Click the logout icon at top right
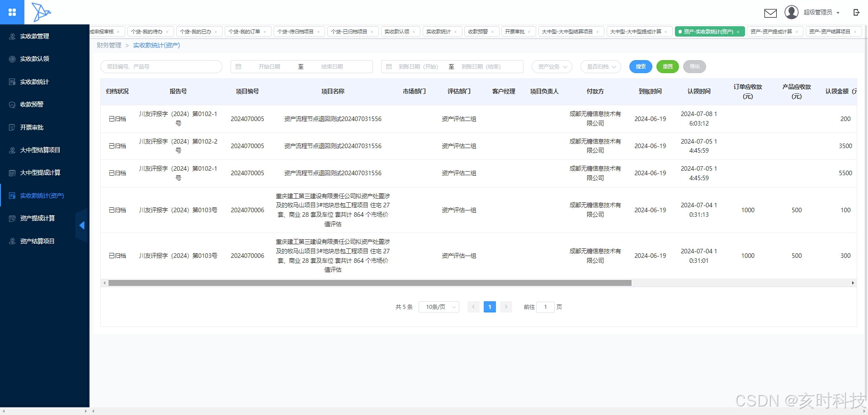The image size is (868, 415). pos(857,12)
